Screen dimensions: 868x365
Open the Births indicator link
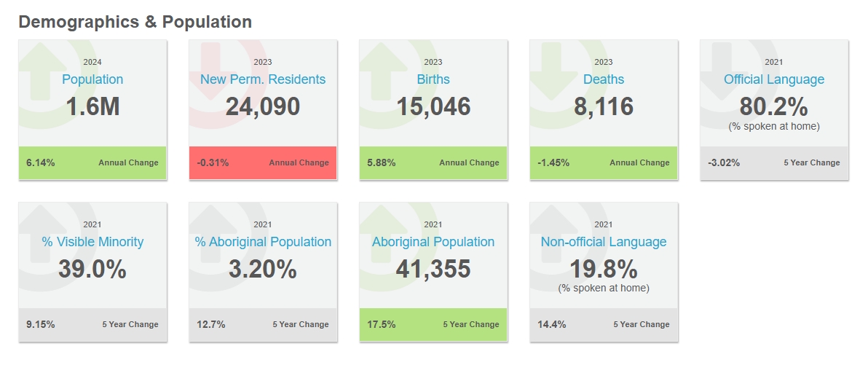[433, 79]
